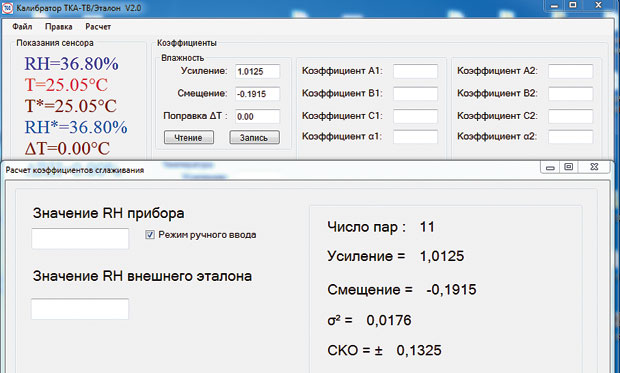Click the СКО = ± 0,1325 result
Viewport: 620px width, 373px height.
point(384,350)
